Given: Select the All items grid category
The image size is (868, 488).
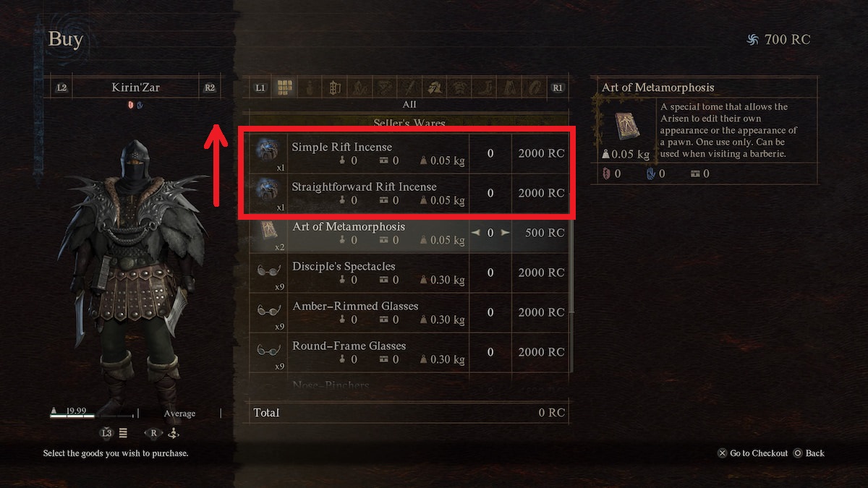Looking at the screenshot, I should click(x=285, y=87).
